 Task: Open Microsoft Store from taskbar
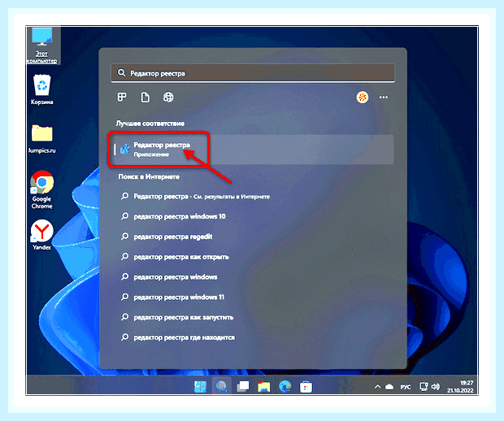tap(306, 387)
